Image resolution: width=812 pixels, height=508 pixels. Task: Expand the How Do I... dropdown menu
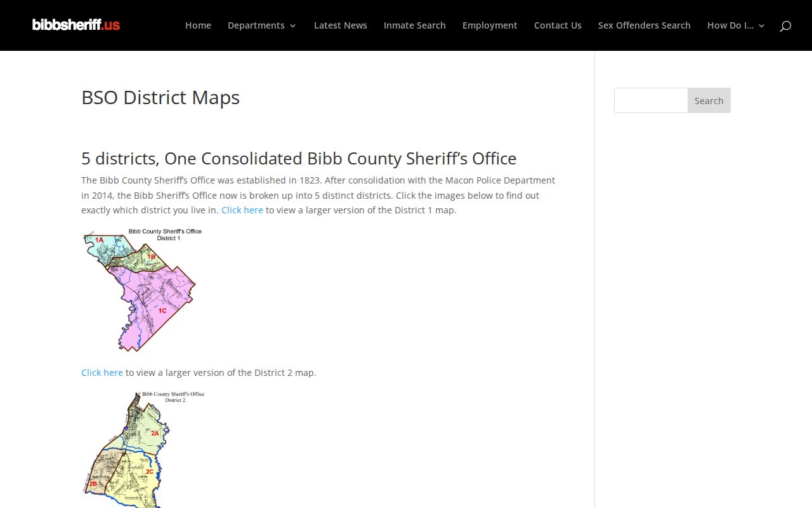(736, 25)
